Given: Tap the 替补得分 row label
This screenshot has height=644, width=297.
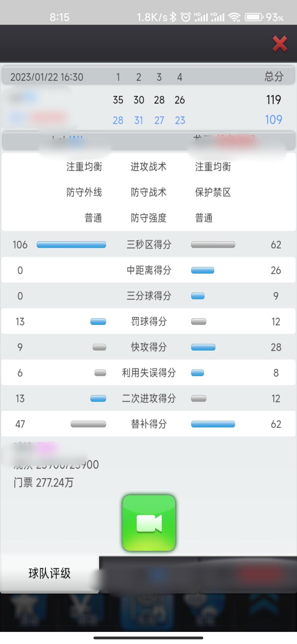Looking at the screenshot, I should [x=149, y=424].
